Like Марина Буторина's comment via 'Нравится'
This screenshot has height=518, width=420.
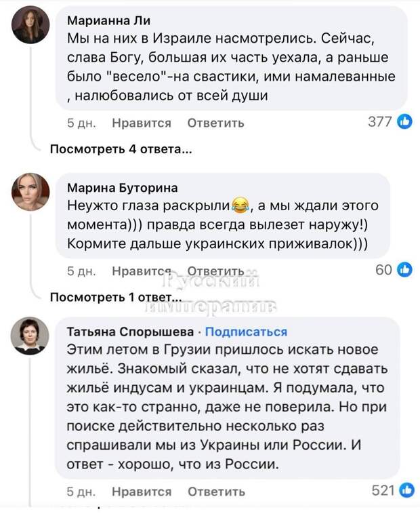141,271
